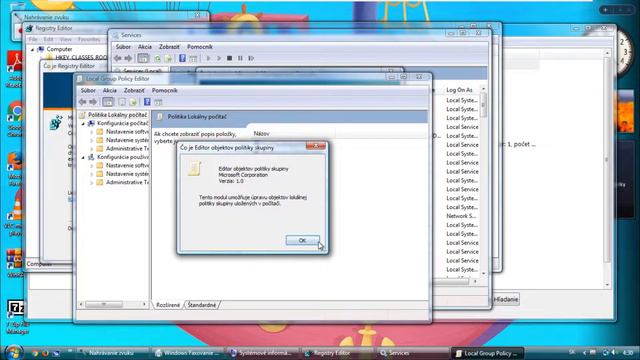Screen dimensions: 640x360
Task: Click Forward arrow in Services toolbar
Action: pos(128,58)
